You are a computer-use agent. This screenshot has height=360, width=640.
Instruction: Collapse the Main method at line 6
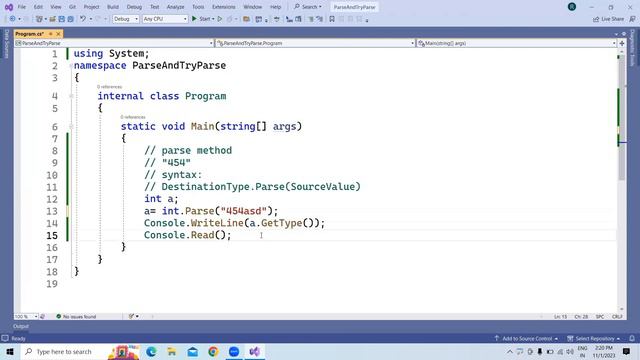[x=71, y=127]
